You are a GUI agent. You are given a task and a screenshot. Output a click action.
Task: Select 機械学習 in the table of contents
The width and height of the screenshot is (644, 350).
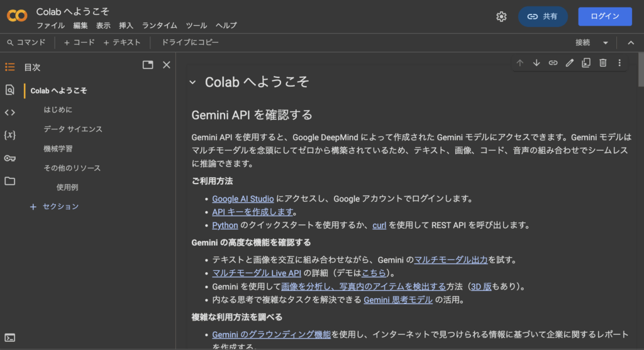click(58, 149)
